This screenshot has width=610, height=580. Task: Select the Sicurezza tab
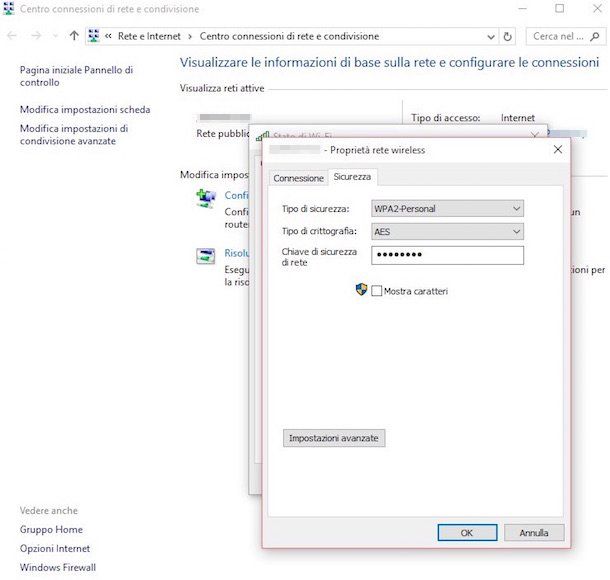pyautogui.click(x=352, y=177)
